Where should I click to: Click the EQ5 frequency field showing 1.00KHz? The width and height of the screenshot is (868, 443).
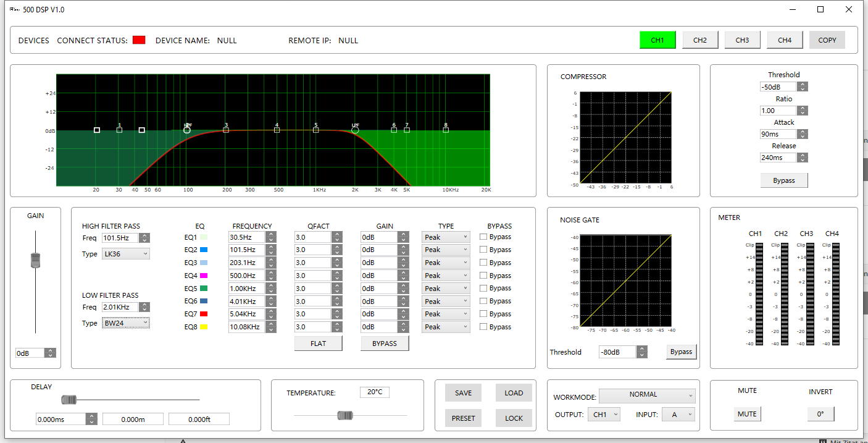tap(247, 289)
